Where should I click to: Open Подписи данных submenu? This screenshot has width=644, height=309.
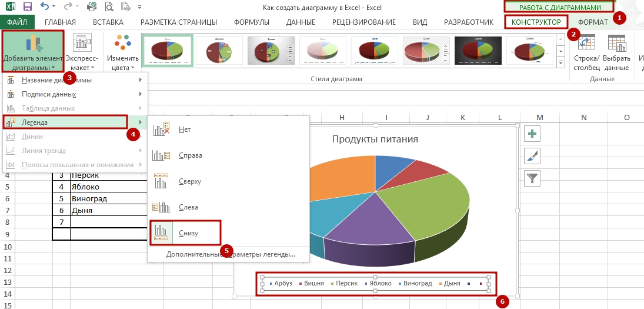click(75, 94)
